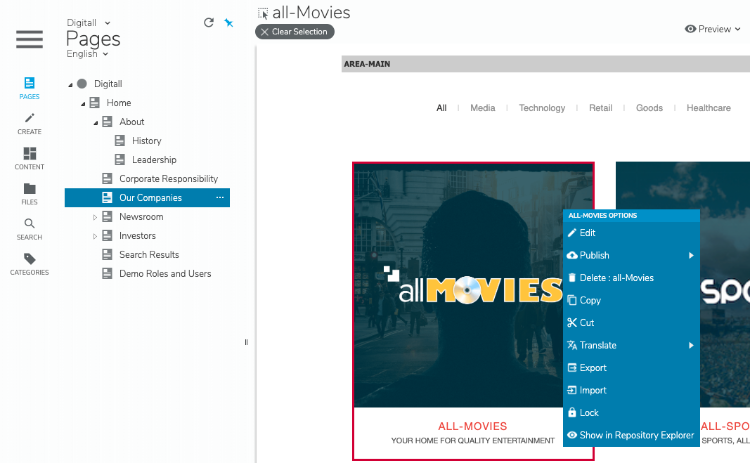Open the Translate submenu

(631, 345)
